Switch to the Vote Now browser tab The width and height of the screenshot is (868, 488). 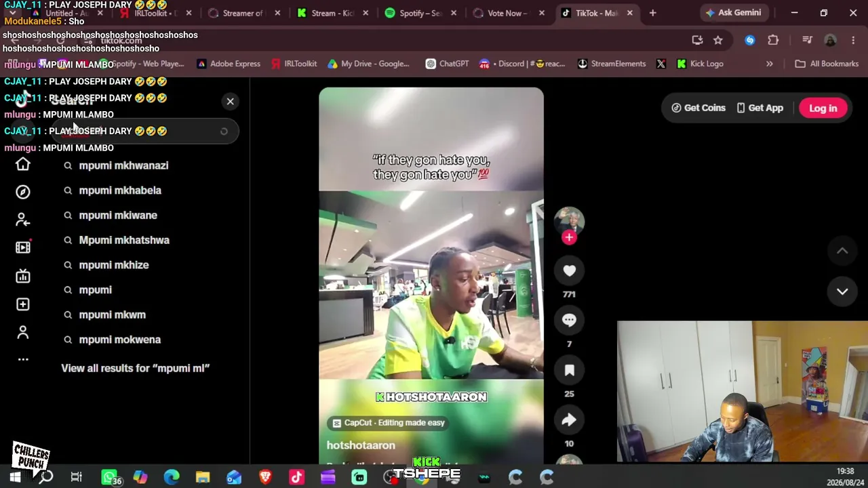[x=509, y=13]
